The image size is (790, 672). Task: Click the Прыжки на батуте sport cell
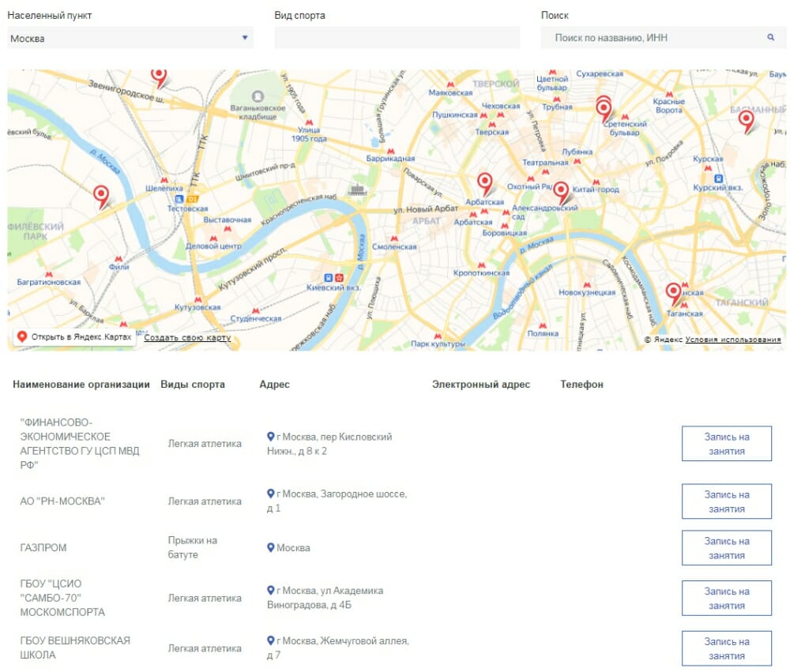point(193,547)
